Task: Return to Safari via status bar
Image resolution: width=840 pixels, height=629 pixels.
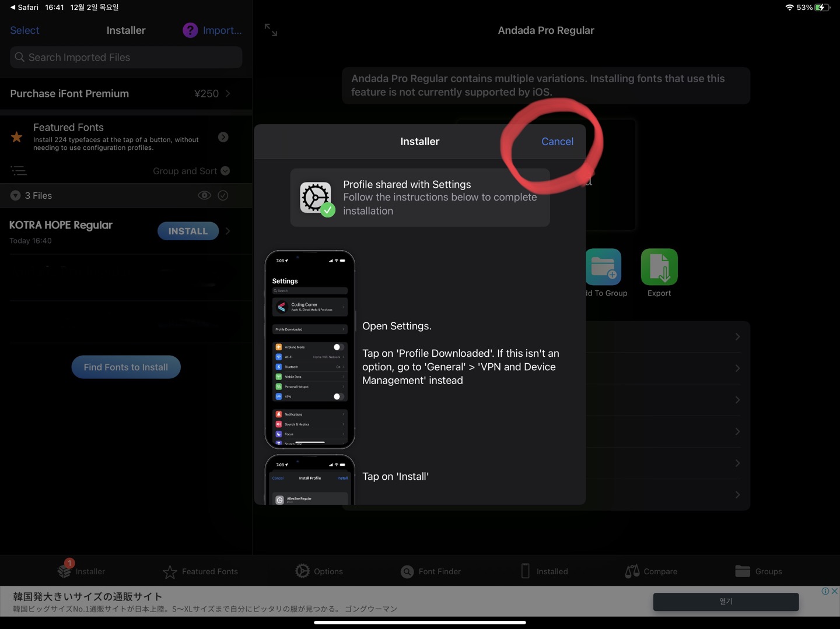Action: click(24, 7)
